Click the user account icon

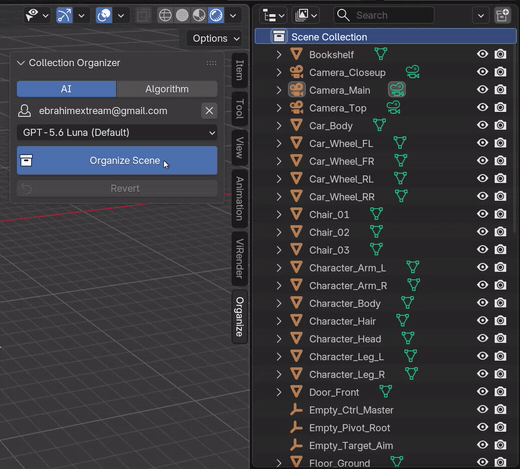24,111
